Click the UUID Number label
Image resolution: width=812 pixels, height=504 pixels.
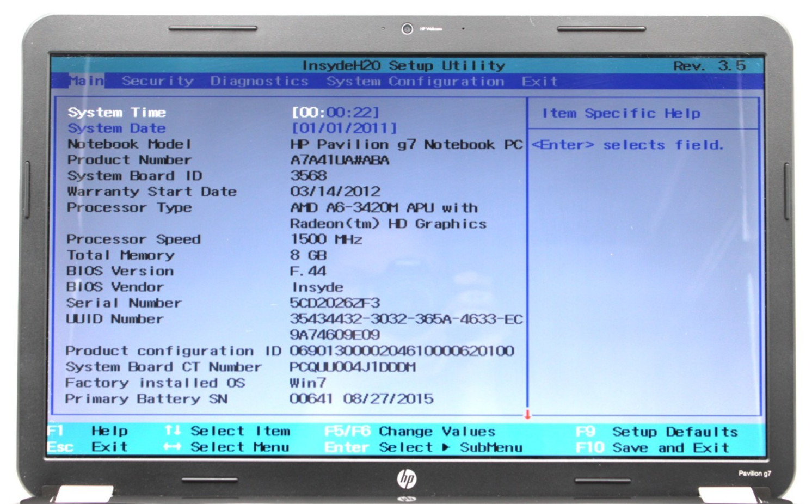coord(115,319)
